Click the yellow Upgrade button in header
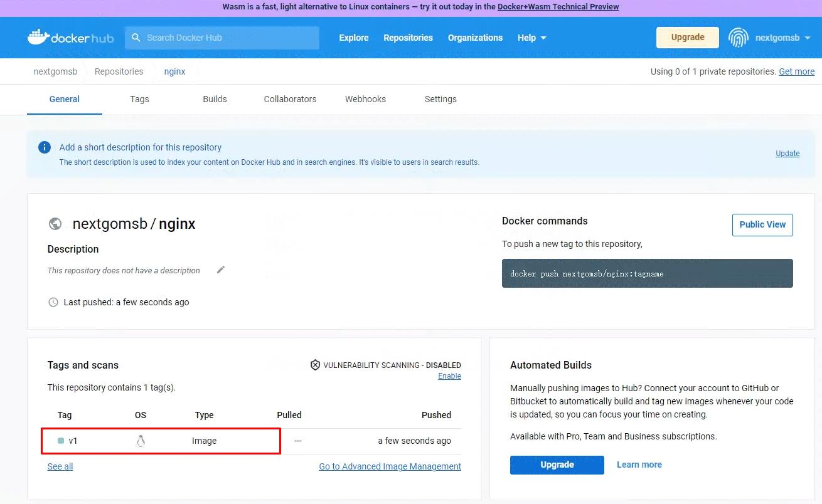 [688, 38]
